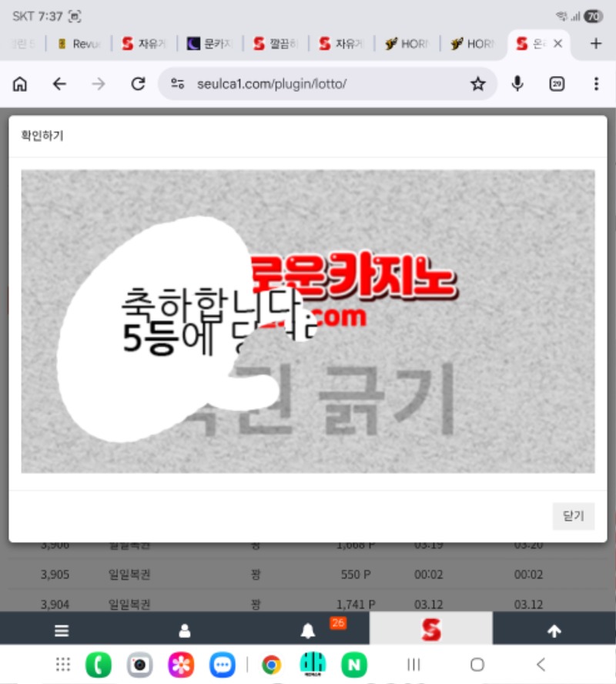Viewport: 616px width, 684px height.
Task: Open the user profile icon
Action: (185, 631)
